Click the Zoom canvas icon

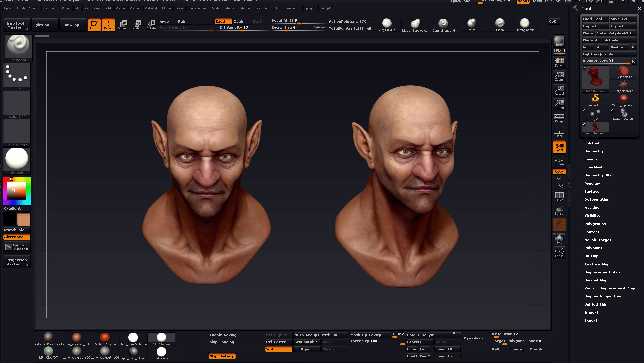click(x=559, y=76)
